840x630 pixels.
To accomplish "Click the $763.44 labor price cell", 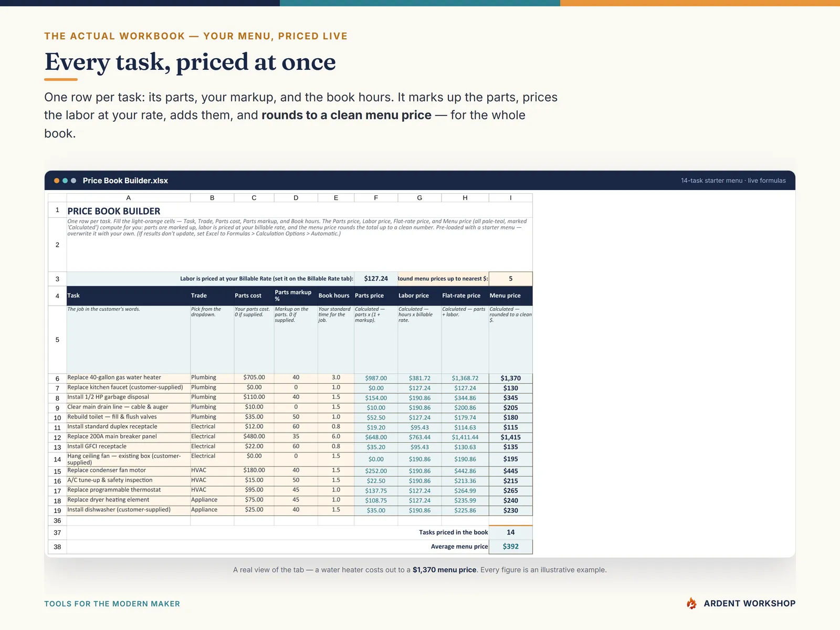I will tap(419, 437).
